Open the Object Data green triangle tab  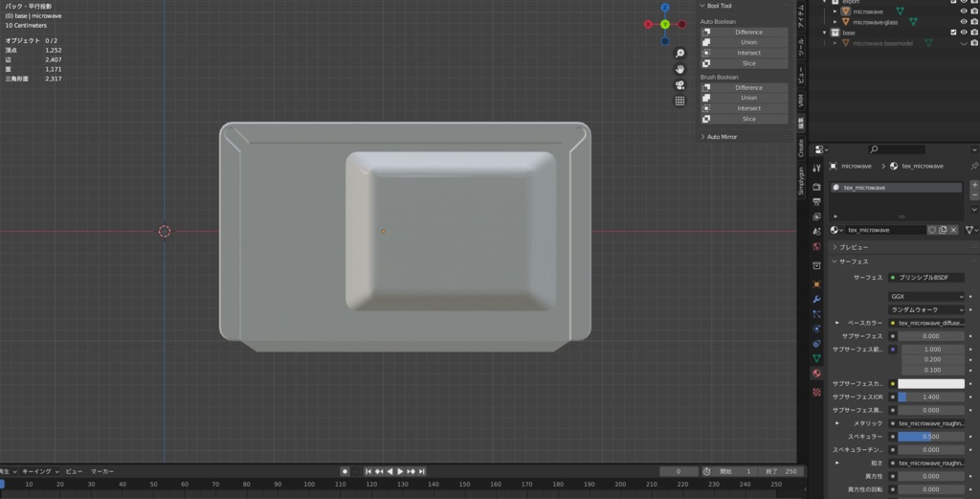pos(816,358)
